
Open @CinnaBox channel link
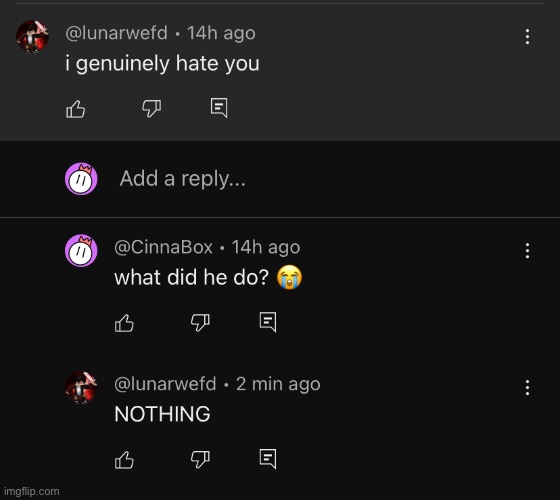pos(164,247)
